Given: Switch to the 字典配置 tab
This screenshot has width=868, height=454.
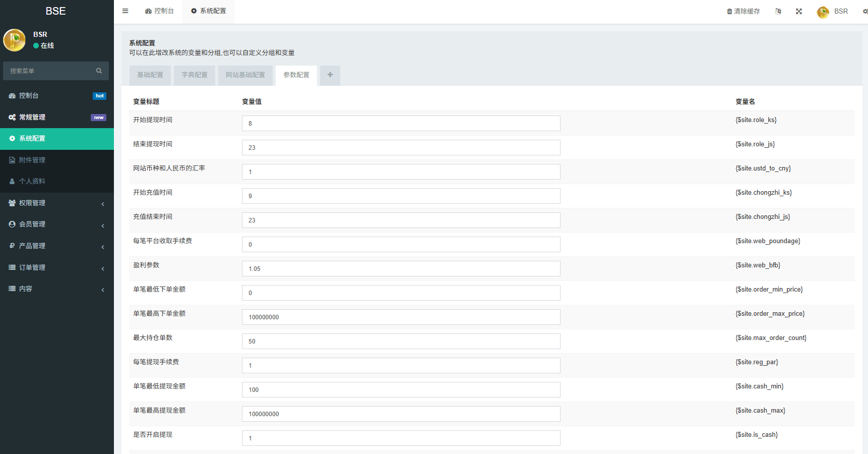Looking at the screenshot, I should click(x=195, y=75).
